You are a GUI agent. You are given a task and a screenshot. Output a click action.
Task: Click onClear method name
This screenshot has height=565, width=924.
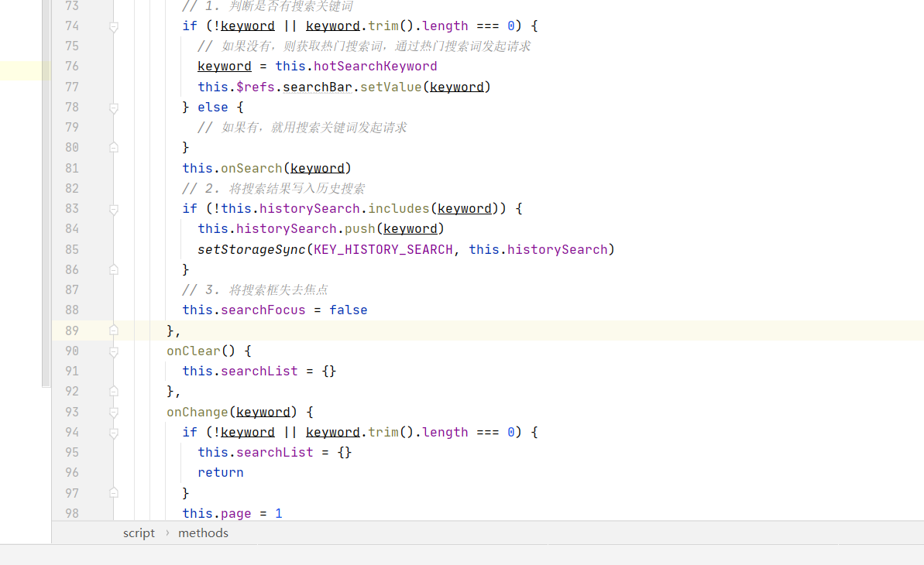pos(194,351)
